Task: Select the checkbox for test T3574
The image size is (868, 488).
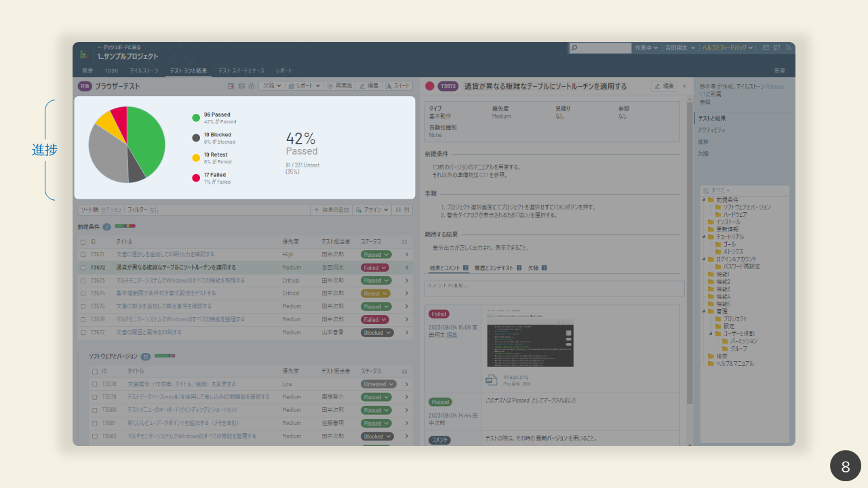Action: coord(83,293)
